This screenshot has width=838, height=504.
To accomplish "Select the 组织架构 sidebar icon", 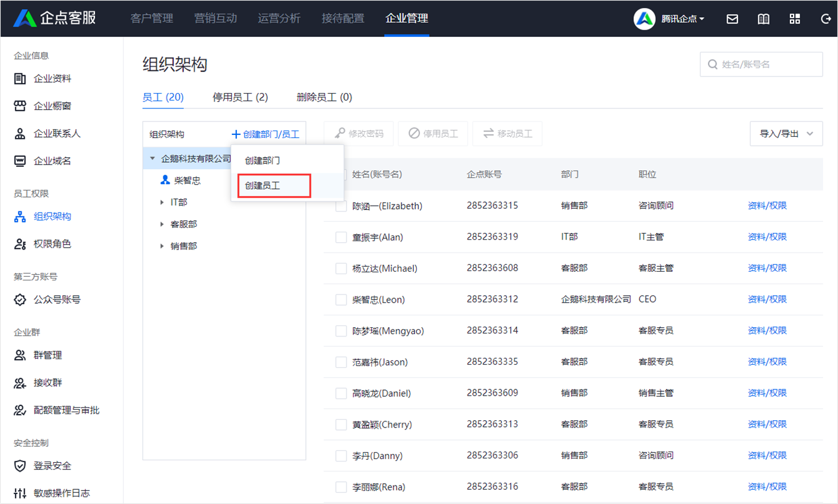I will (x=20, y=216).
